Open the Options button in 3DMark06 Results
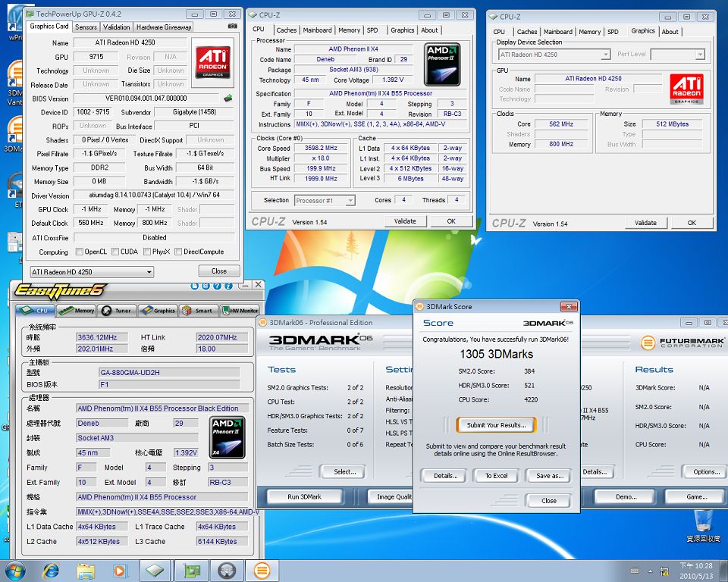 [706, 471]
